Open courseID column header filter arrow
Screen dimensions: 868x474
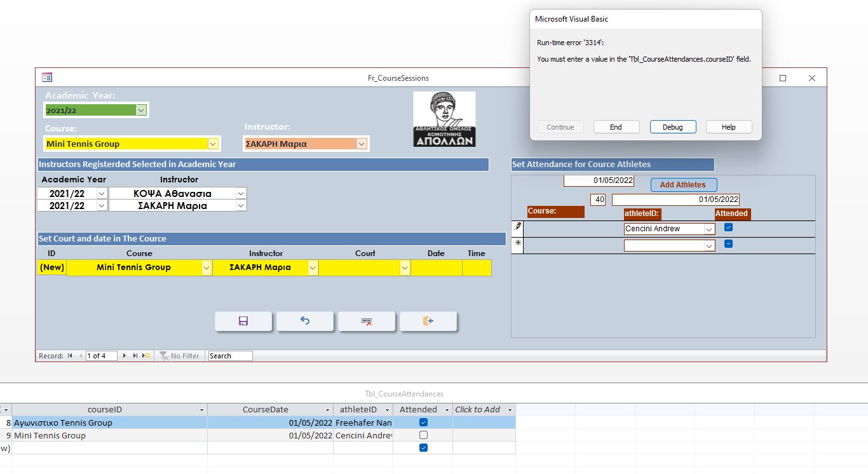(201, 410)
